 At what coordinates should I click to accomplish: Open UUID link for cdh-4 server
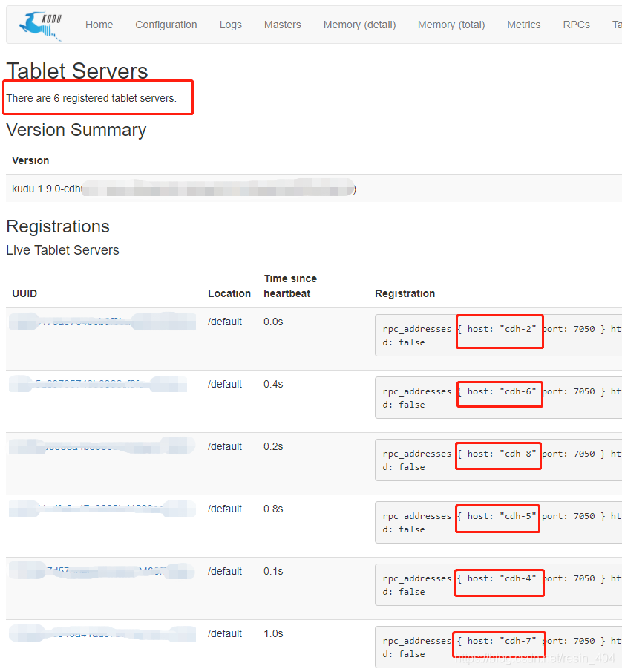click(102, 571)
